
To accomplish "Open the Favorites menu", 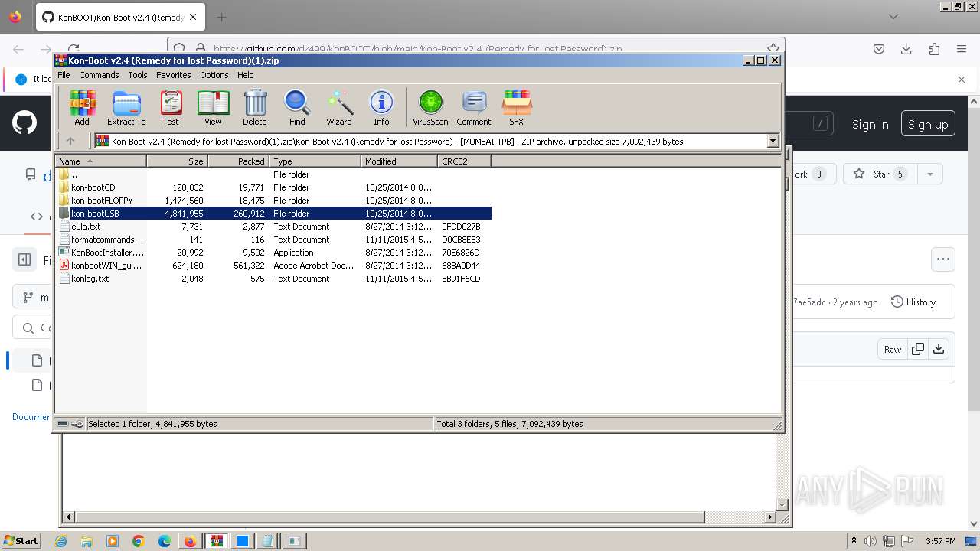I will tap(174, 75).
